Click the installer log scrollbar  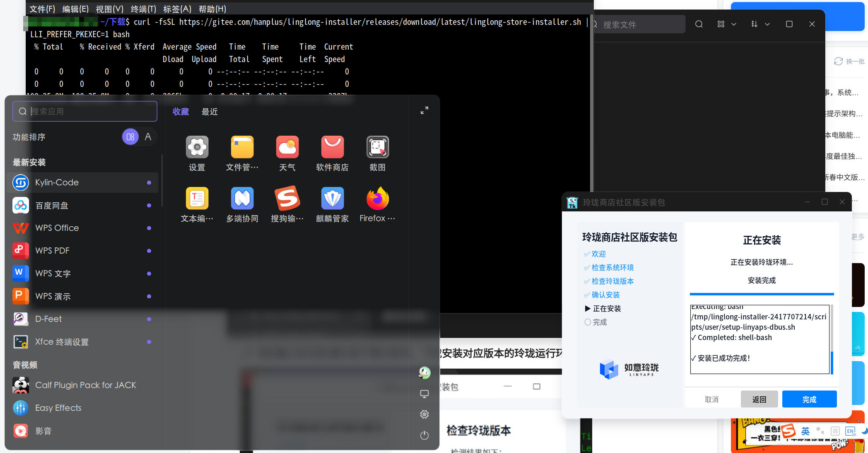pos(832,362)
